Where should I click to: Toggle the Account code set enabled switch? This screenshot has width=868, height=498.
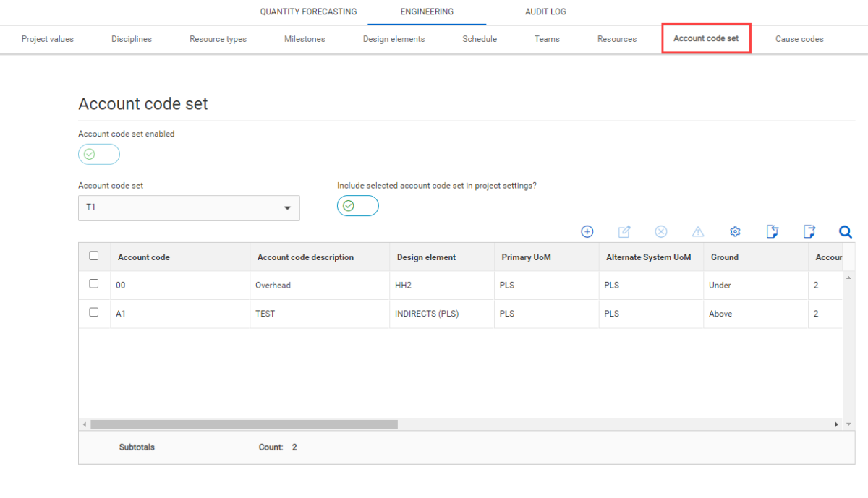pyautogui.click(x=99, y=154)
